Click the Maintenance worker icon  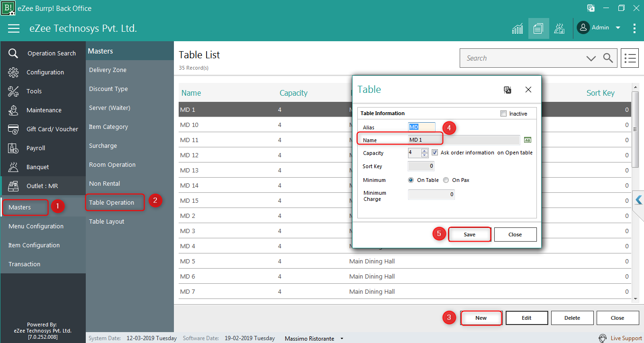[x=13, y=110]
